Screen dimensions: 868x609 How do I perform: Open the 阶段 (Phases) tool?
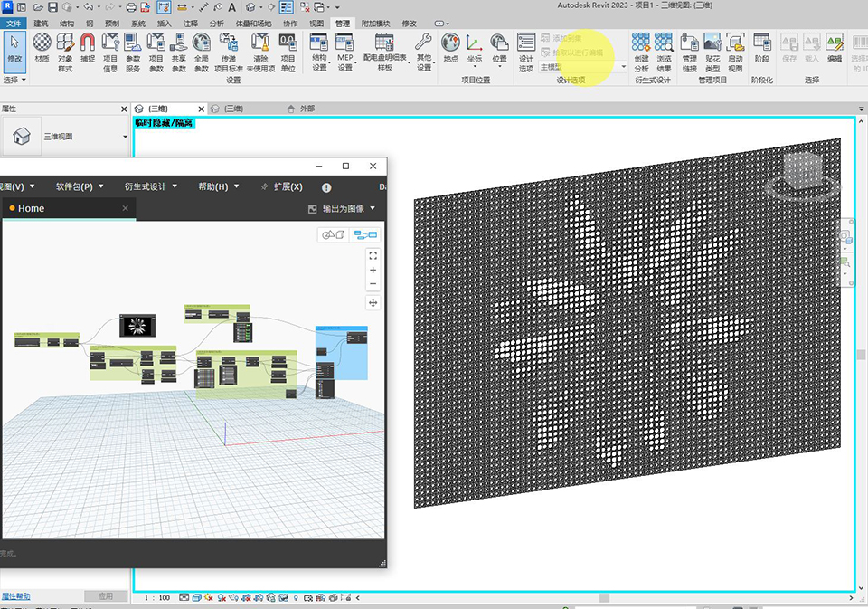[x=761, y=48]
